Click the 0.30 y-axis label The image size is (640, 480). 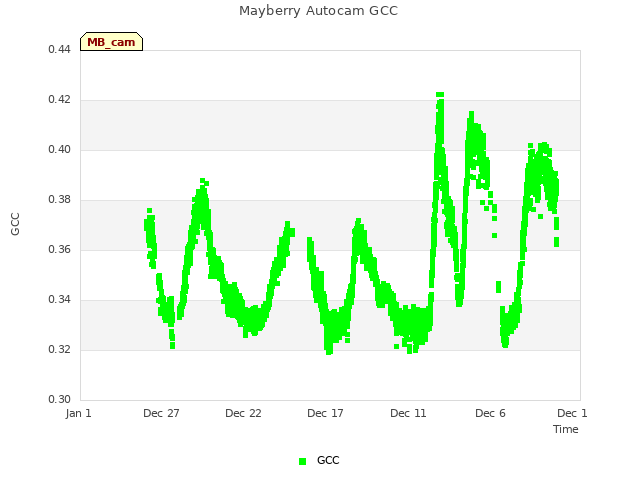pyautogui.click(x=59, y=399)
